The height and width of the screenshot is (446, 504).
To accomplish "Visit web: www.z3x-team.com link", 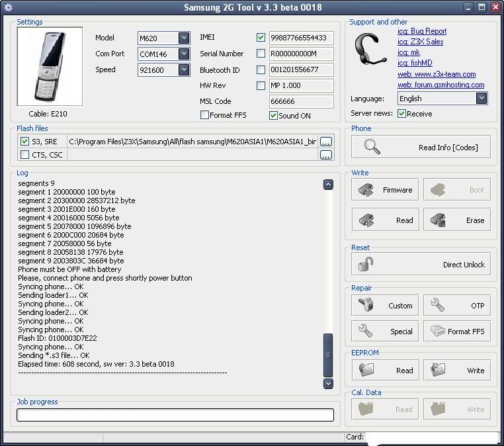I will (x=437, y=74).
